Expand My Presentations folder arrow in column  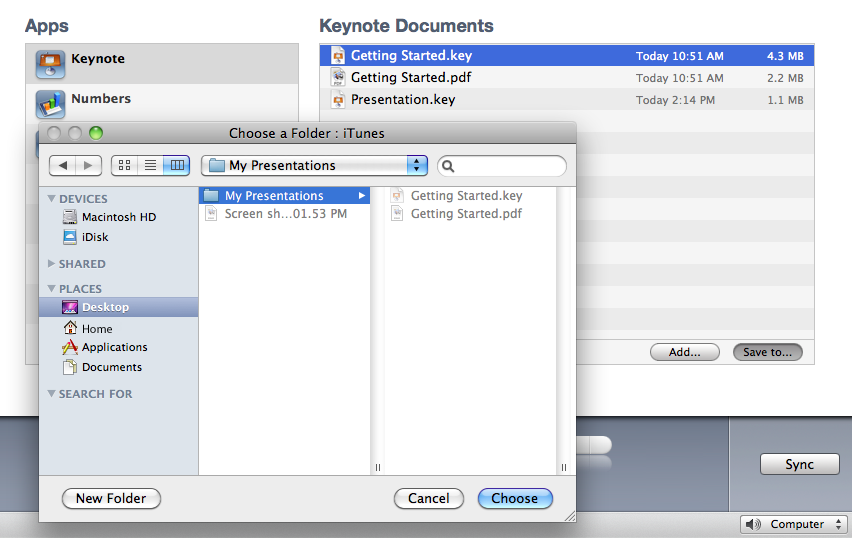pyautogui.click(x=362, y=196)
